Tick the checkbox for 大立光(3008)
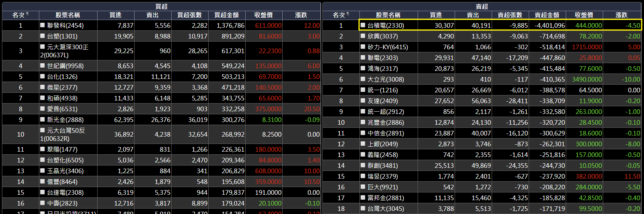644x214 pixels. click(x=363, y=79)
